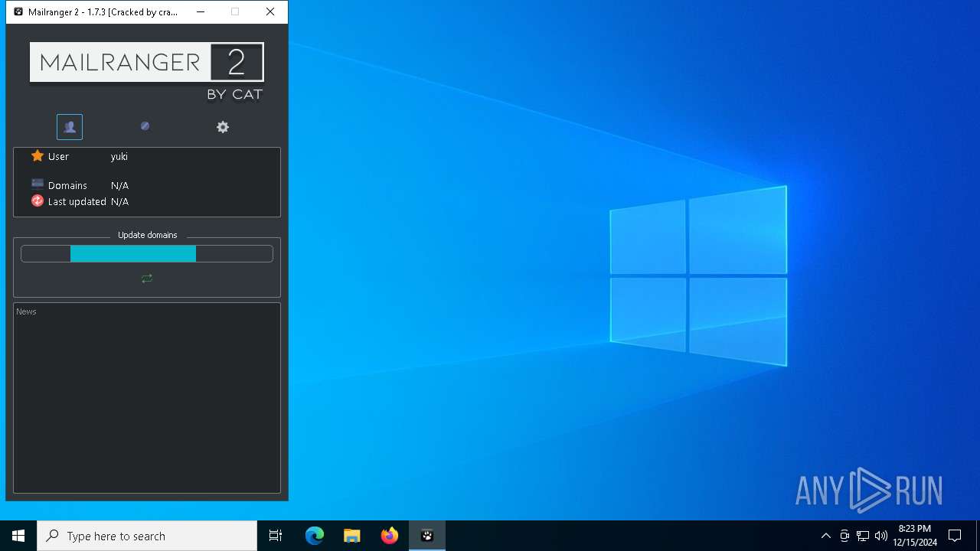Focus the 'Type here to search' box

(147, 536)
